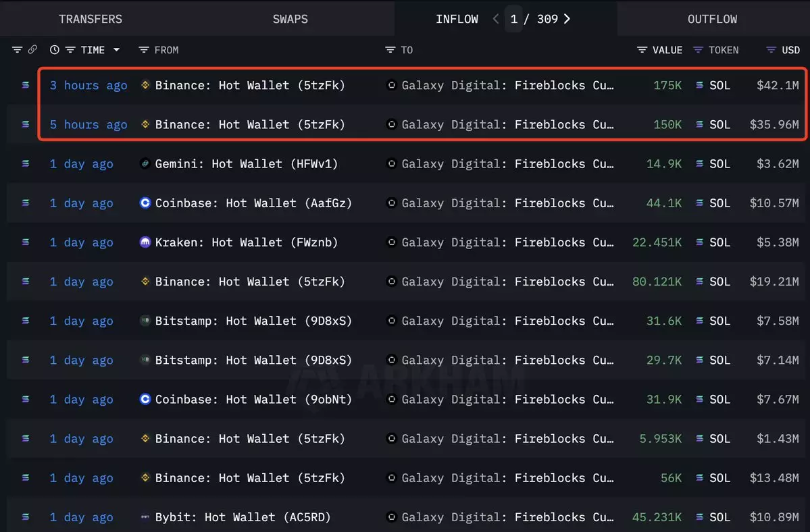Image resolution: width=810 pixels, height=532 pixels.
Task: Click the clock icon beside TIME
Action: tap(54, 49)
